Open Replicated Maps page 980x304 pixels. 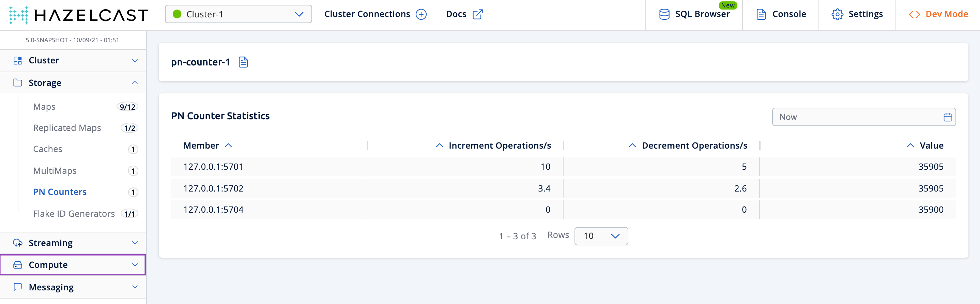click(67, 128)
